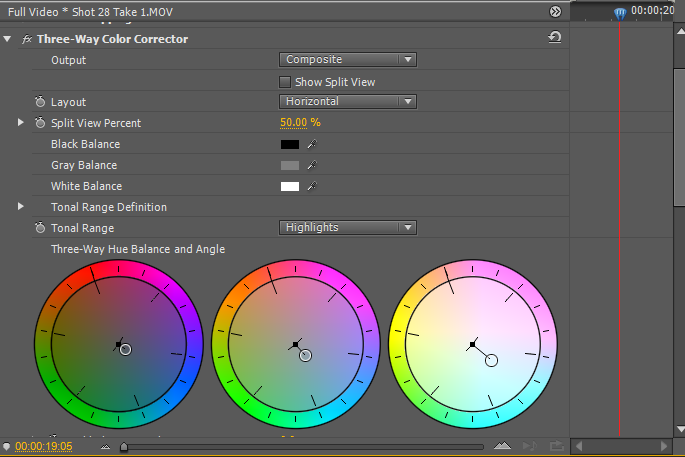The image size is (685, 457).
Task: Click the shadows wheel center black square
Action: click(118, 345)
